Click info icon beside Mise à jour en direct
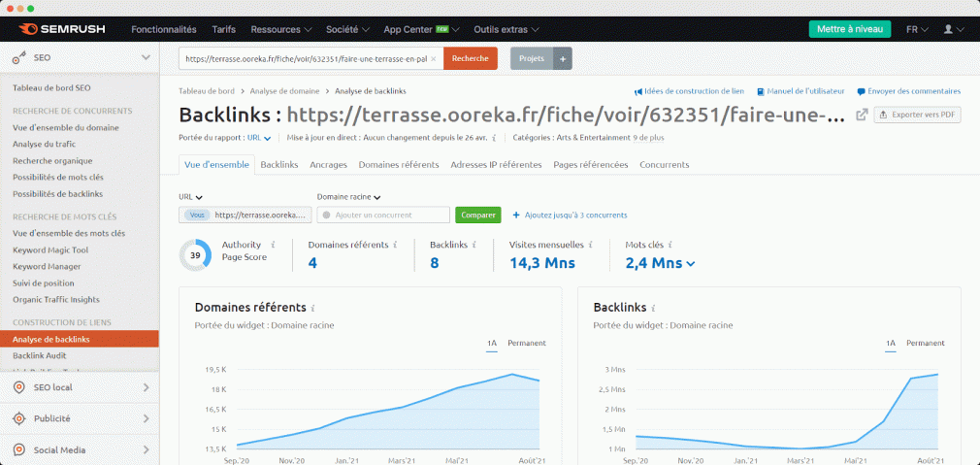980x465 pixels. point(495,138)
